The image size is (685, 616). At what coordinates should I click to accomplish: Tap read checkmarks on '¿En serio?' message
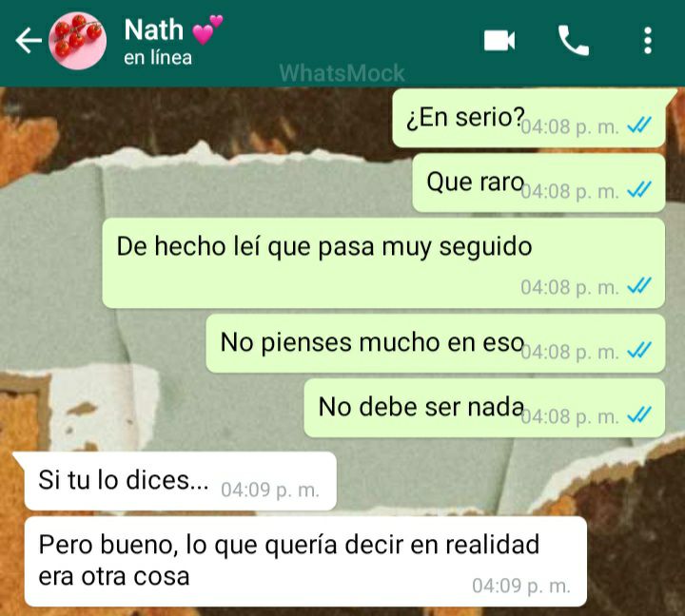click(x=639, y=125)
